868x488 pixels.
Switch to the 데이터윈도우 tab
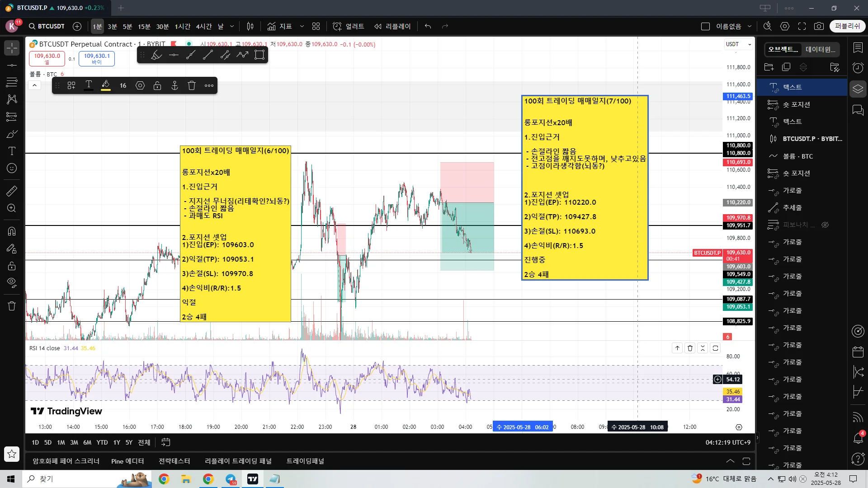point(821,49)
